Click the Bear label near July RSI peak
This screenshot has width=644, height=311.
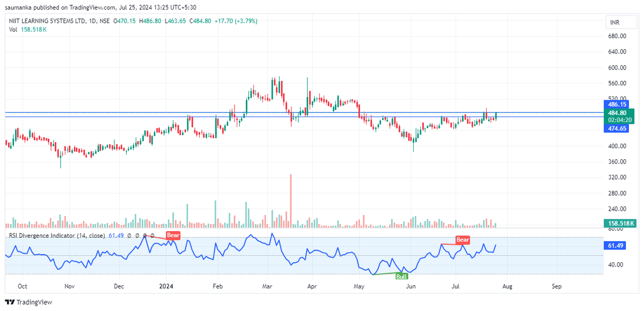point(463,240)
